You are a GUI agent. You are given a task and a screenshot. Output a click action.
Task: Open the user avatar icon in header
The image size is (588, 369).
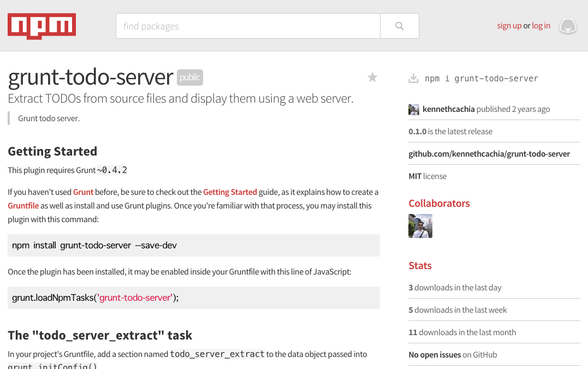click(568, 26)
